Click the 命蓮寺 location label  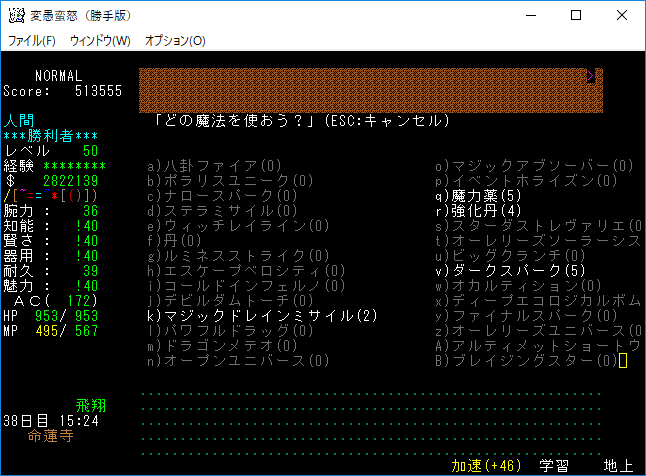point(50,436)
